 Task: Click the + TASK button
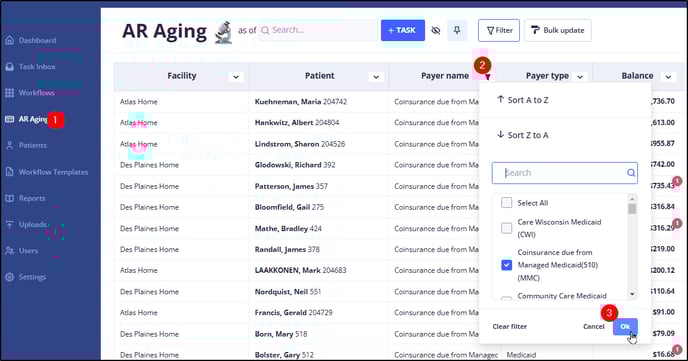coord(402,30)
